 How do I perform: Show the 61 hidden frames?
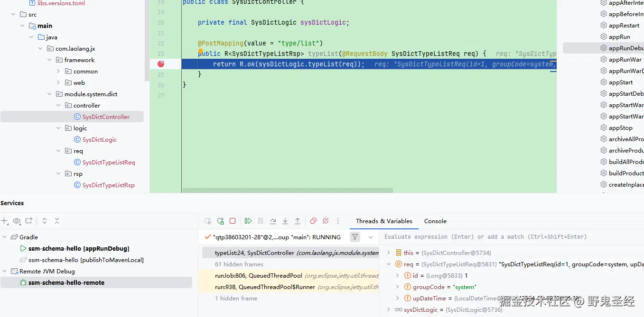pos(239,264)
